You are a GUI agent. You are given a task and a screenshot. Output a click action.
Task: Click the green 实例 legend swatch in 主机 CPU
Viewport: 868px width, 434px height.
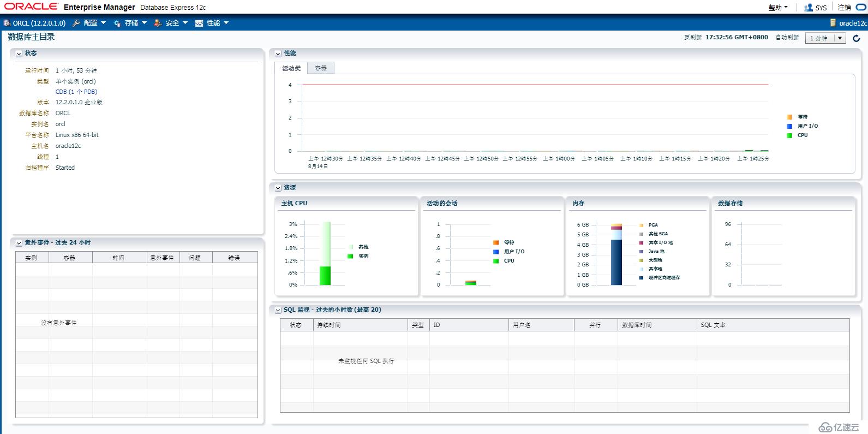350,256
